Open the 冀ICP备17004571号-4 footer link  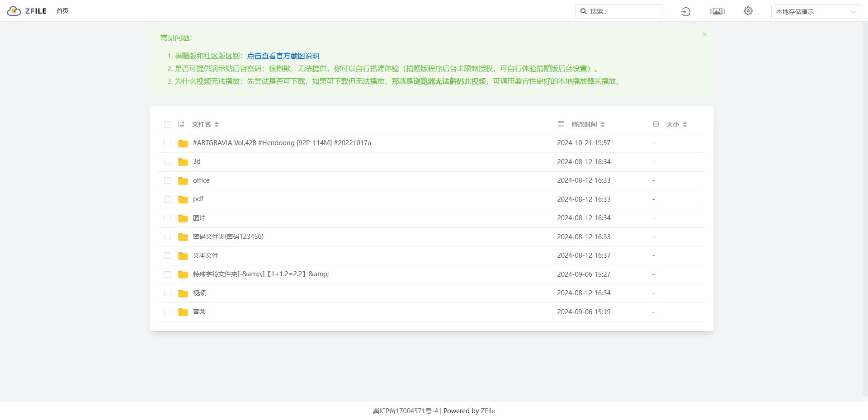tap(406, 411)
